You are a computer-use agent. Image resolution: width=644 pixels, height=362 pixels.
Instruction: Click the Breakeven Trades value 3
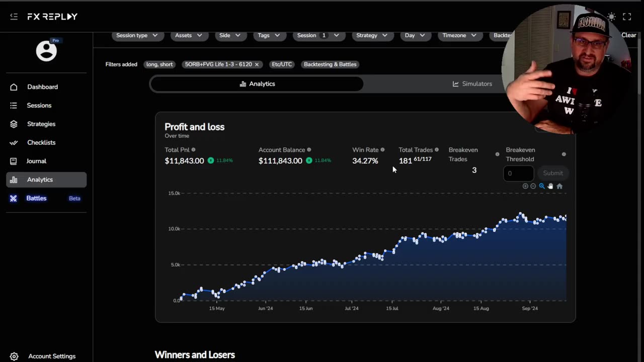pyautogui.click(x=474, y=170)
